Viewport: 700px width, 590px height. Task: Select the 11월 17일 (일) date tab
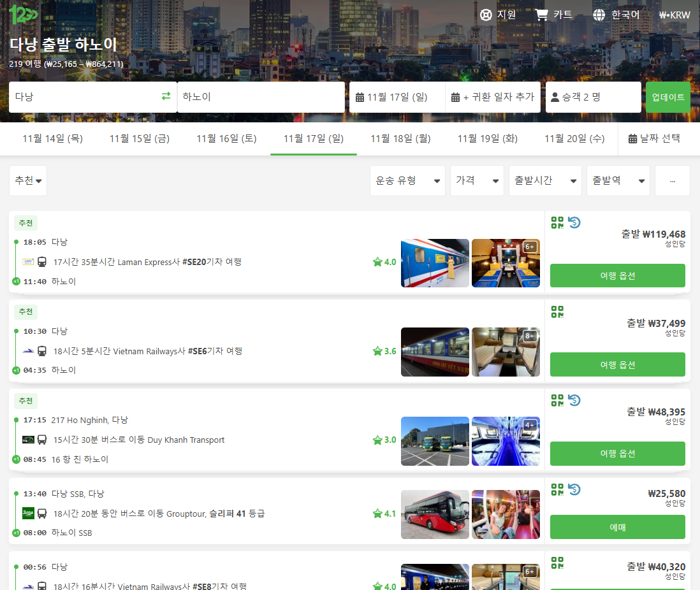[x=314, y=139]
